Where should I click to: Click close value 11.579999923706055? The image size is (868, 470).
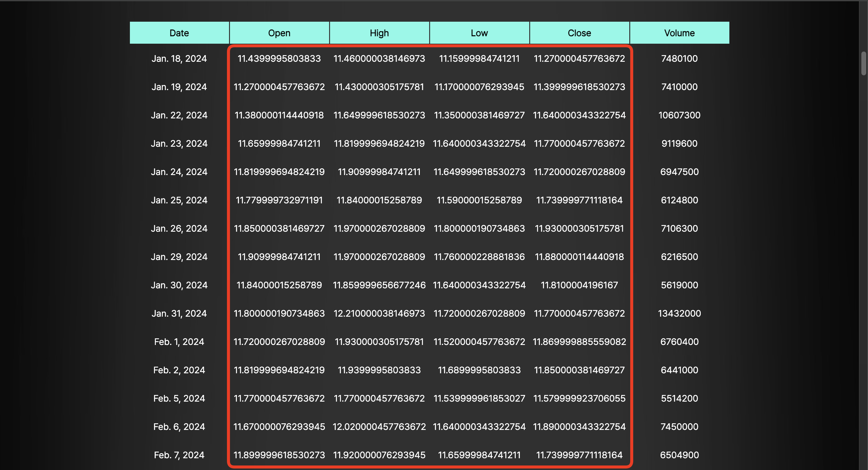coord(580,398)
